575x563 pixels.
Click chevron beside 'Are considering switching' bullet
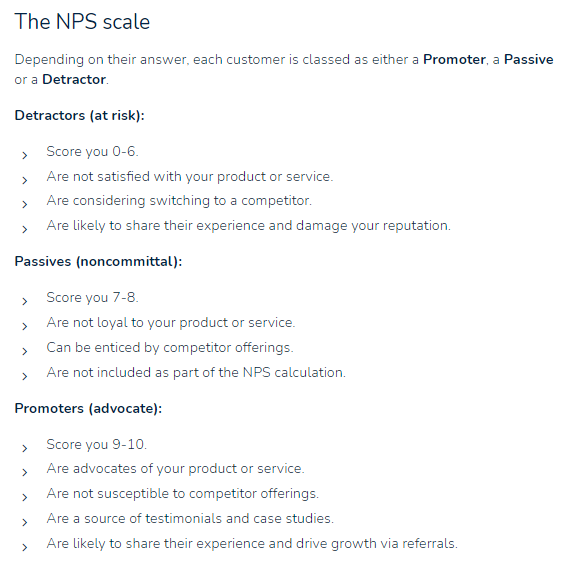coord(25,204)
